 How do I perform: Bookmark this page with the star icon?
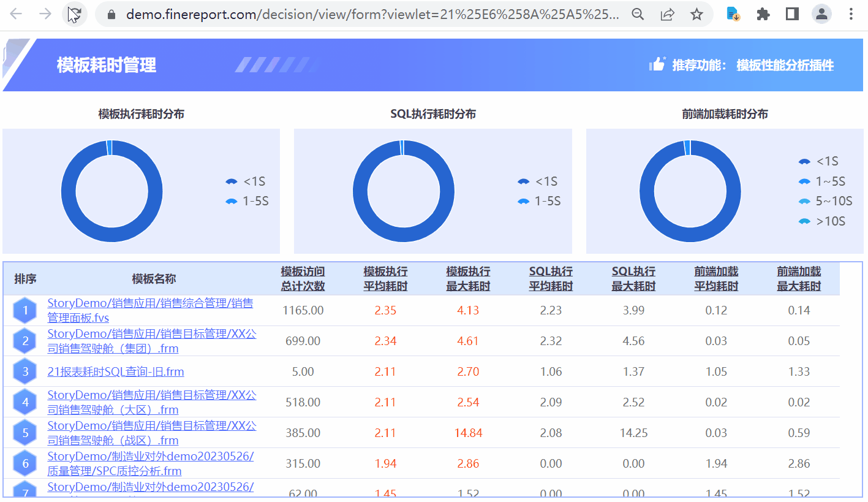pos(696,14)
